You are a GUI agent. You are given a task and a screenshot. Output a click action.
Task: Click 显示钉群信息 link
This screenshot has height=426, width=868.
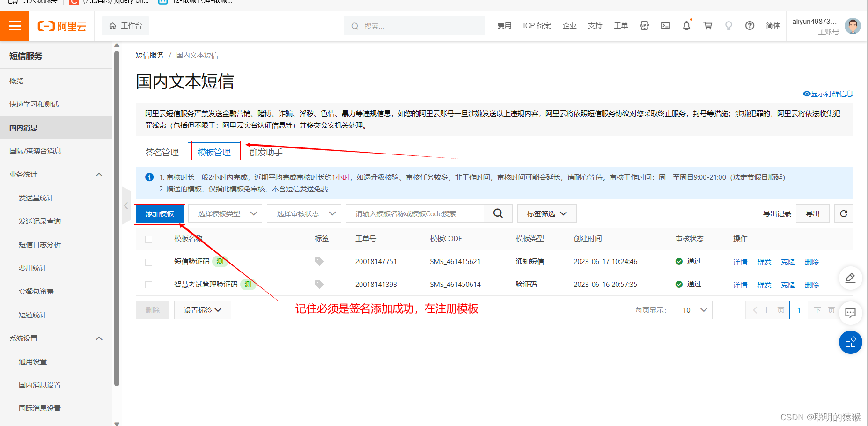[x=828, y=94]
